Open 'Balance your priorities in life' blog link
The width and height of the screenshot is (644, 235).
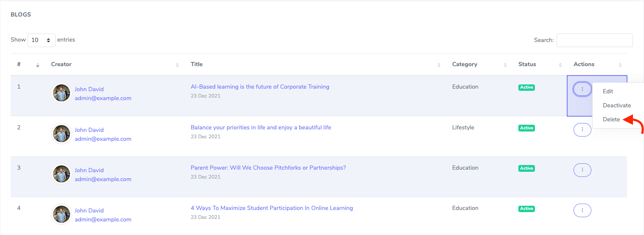[261, 127]
